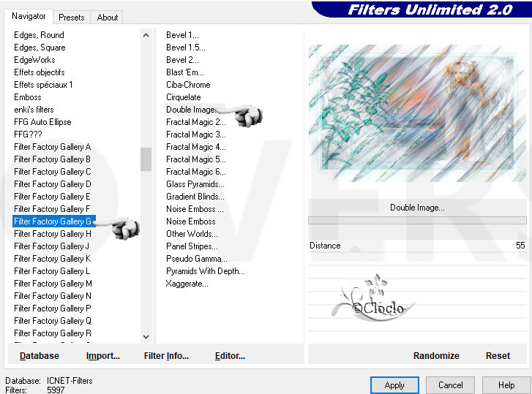Click the category list scrollbar thumb
532x394 pixels.
[x=146, y=159]
